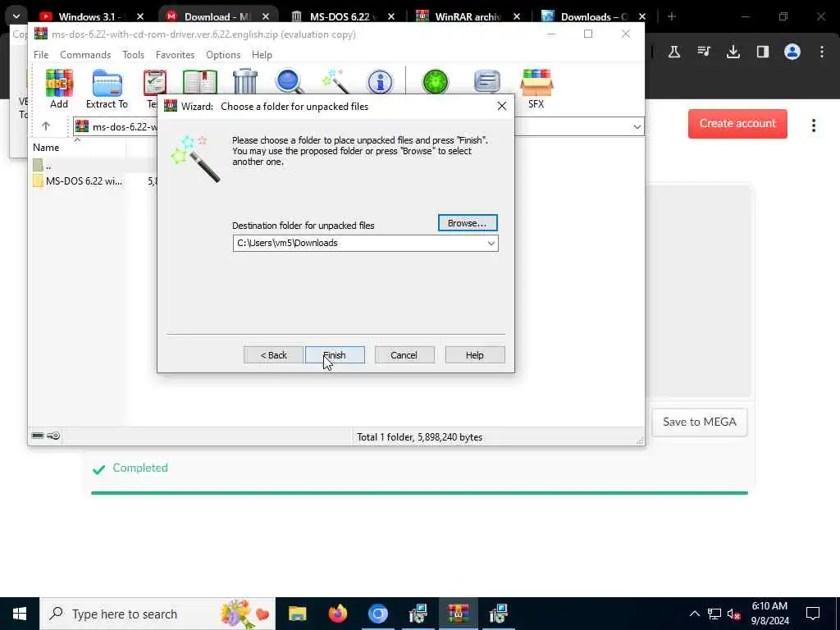840x630 pixels.
Task: Open the Chrome tab search dropdown
Action: [x=16, y=16]
